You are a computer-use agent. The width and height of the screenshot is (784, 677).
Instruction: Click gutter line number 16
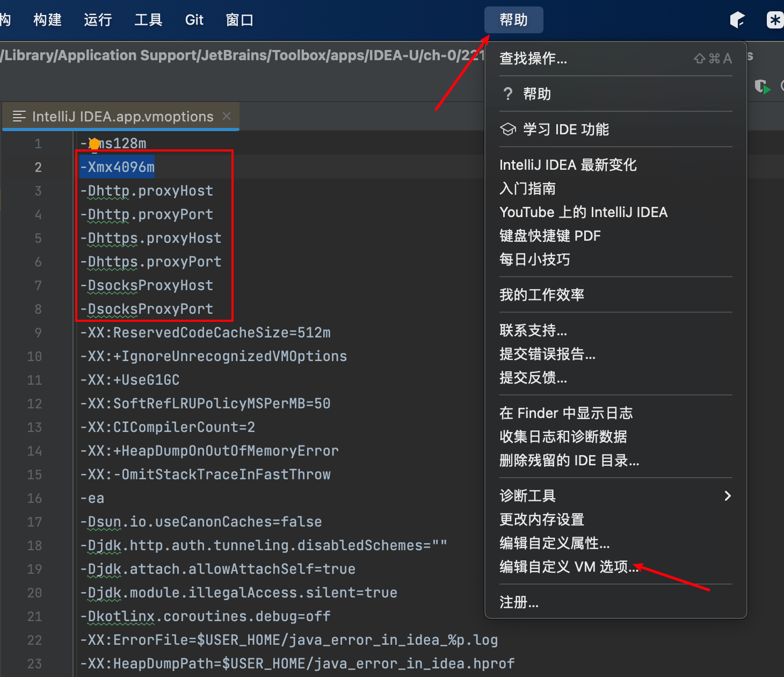[x=34, y=498]
